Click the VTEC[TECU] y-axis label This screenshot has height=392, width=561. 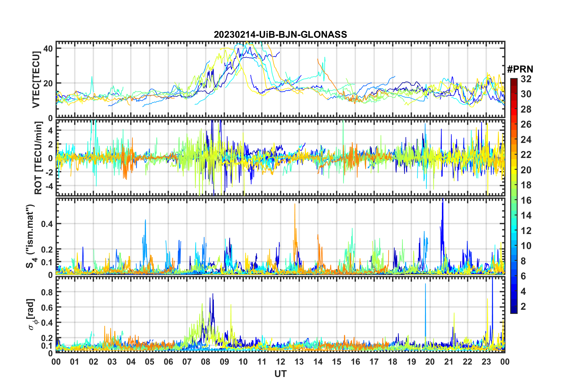tap(36, 80)
